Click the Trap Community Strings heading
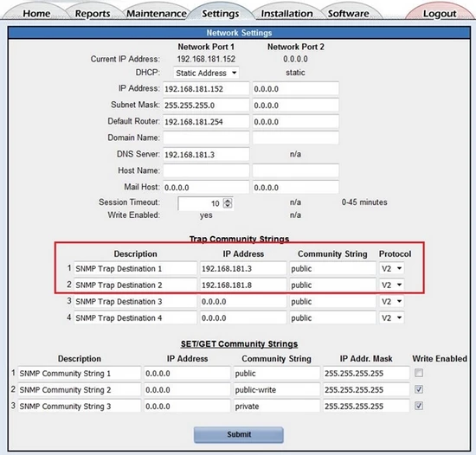Screen dimensions: 476x455 pos(239,239)
